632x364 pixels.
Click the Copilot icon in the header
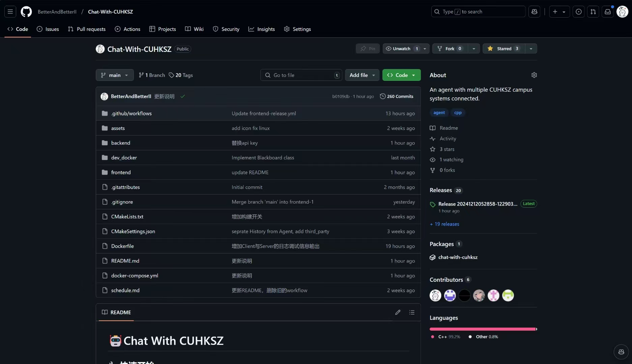pos(534,11)
